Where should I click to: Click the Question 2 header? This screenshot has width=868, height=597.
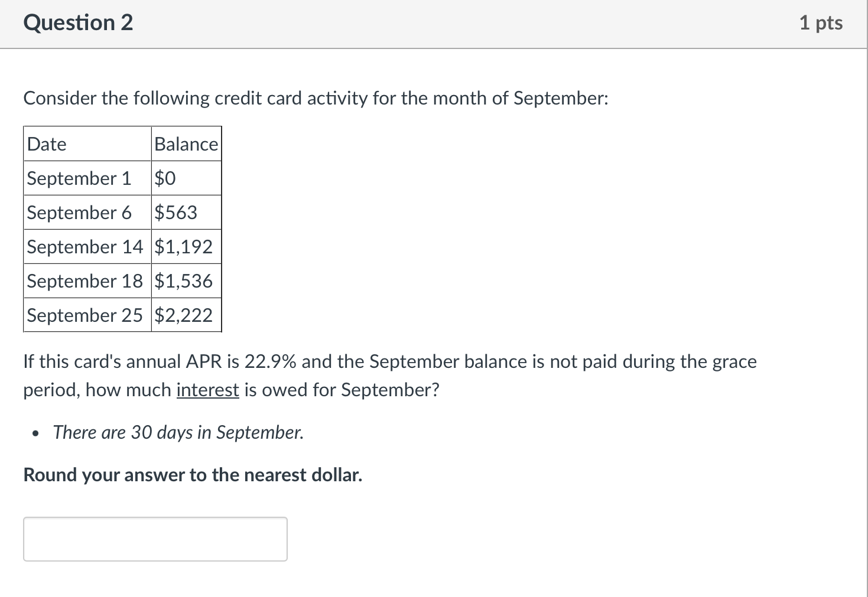tap(77, 22)
